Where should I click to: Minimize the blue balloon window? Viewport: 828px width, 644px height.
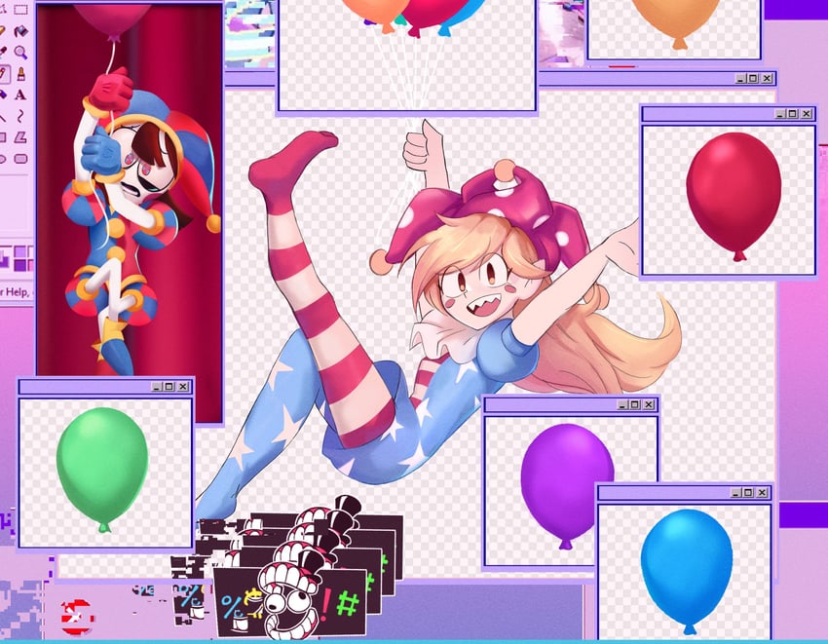pyautogui.click(x=735, y=492)
